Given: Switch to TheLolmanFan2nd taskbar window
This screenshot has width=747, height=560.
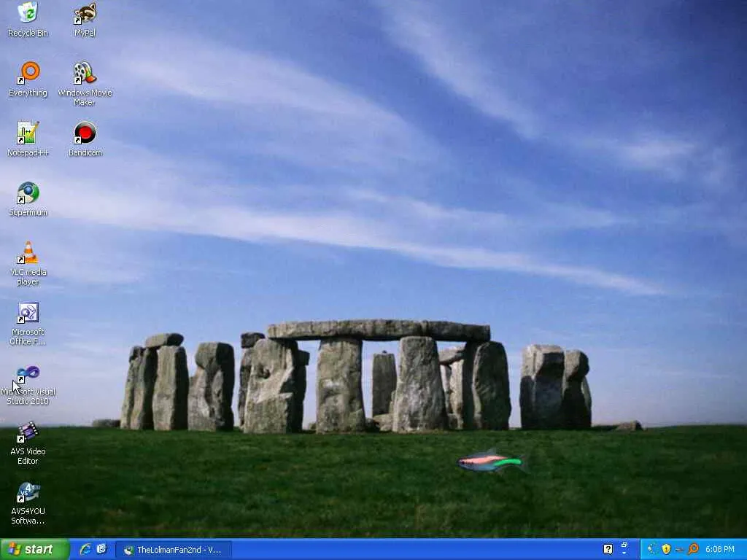Looking at the screenshot, I should click(x=174, y=550).
